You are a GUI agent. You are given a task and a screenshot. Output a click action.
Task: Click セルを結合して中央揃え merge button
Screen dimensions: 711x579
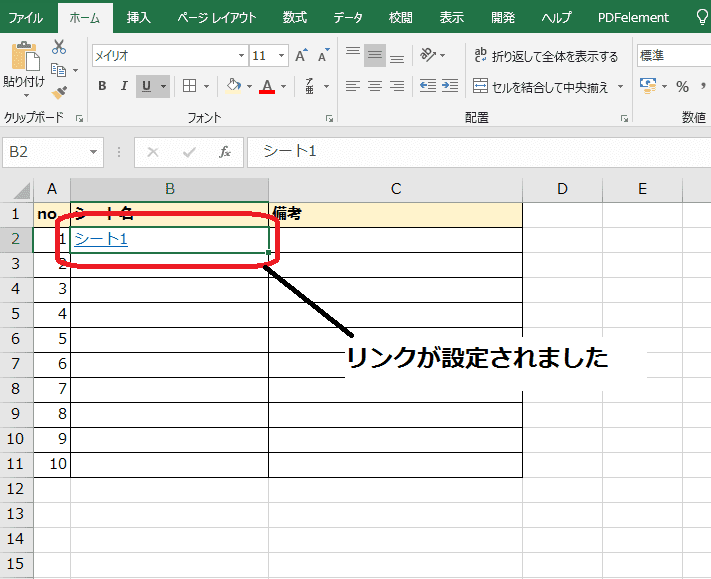540,86
